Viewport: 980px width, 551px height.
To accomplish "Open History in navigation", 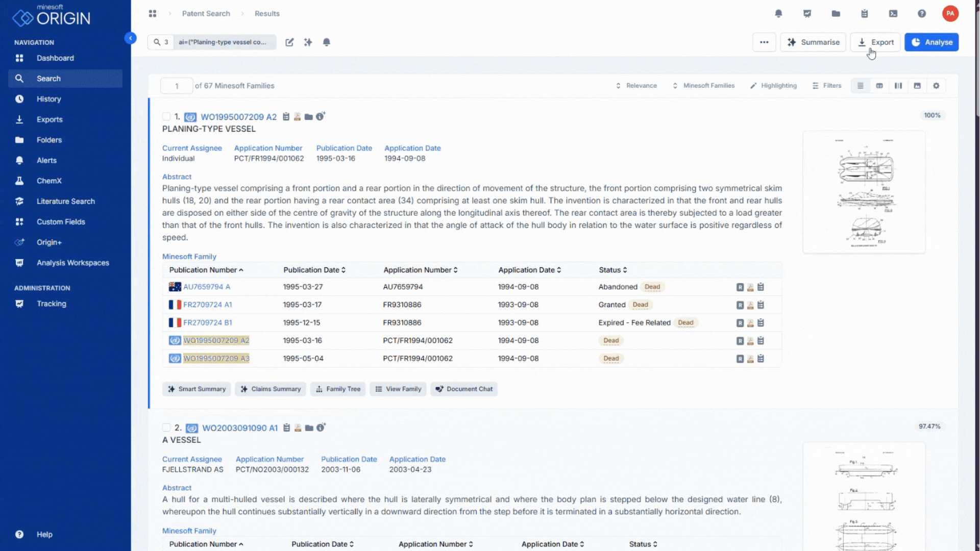I will [65, 99].
